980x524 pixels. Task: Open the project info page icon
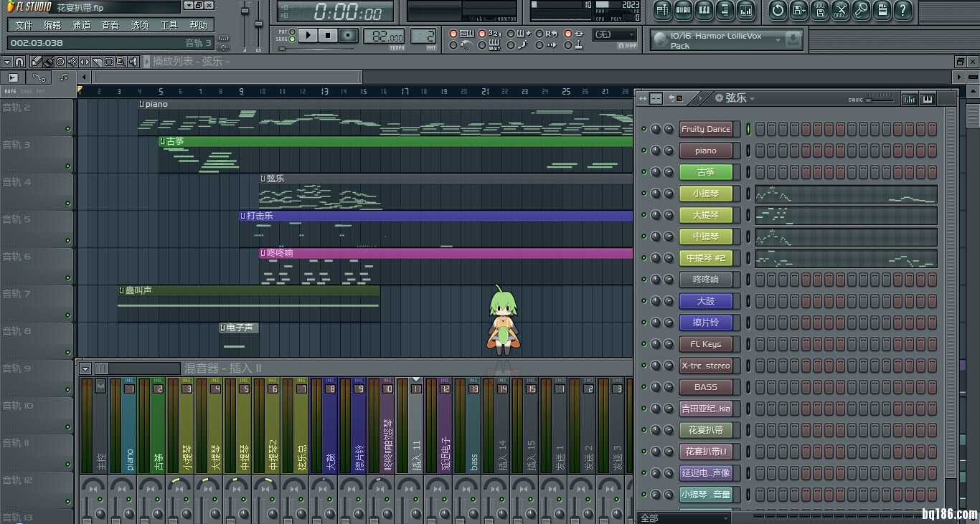(x=882, y=10)
